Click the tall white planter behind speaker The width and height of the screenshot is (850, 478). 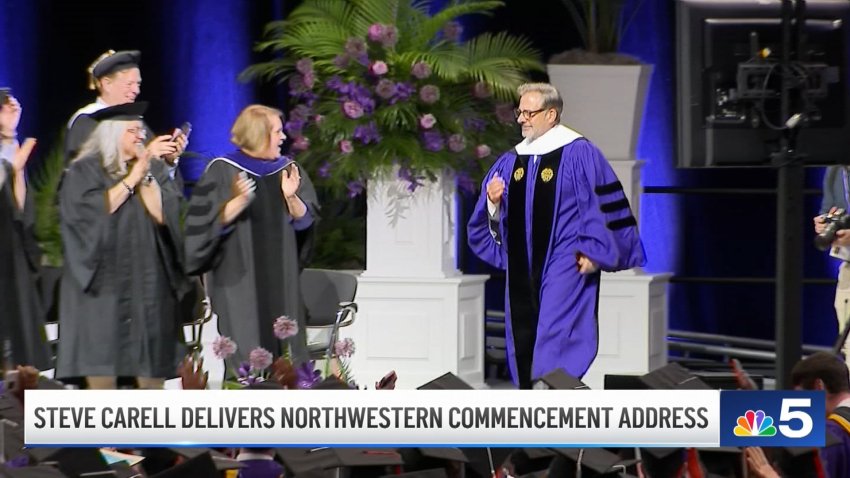tap(600, 111)
